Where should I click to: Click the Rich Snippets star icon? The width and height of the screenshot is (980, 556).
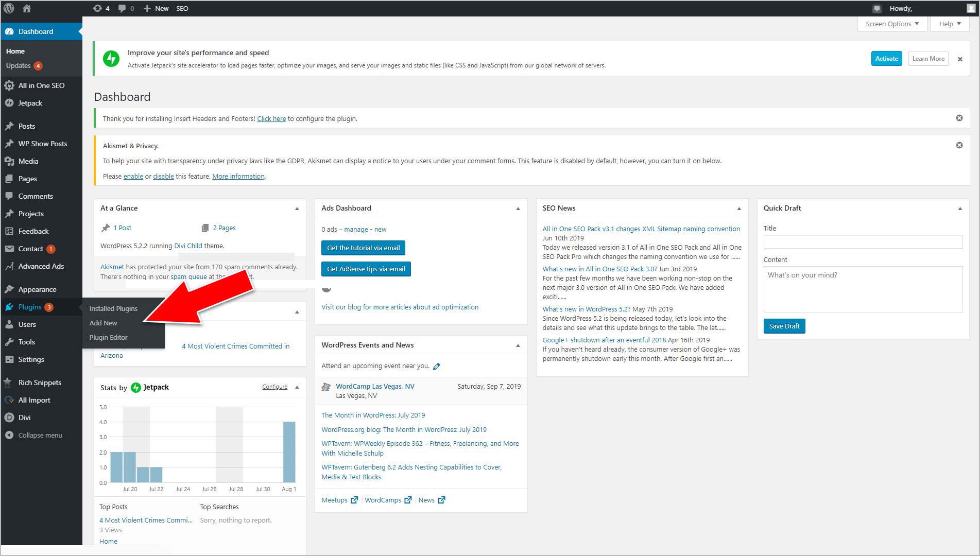coord(8,383)
